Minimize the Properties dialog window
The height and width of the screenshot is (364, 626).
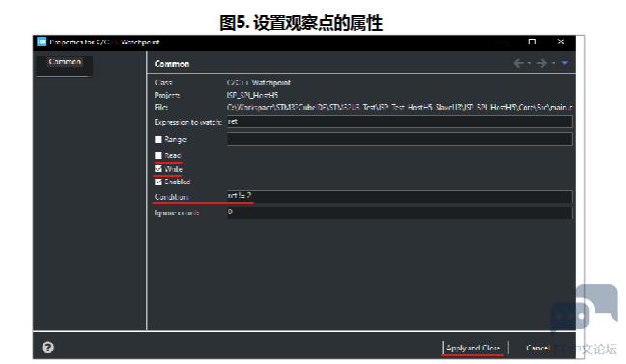point(504,42)
